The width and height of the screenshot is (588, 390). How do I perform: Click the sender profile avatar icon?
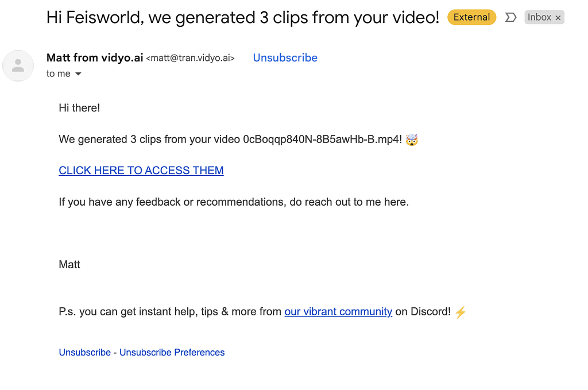pyautogui.click(x=18, y=65)
